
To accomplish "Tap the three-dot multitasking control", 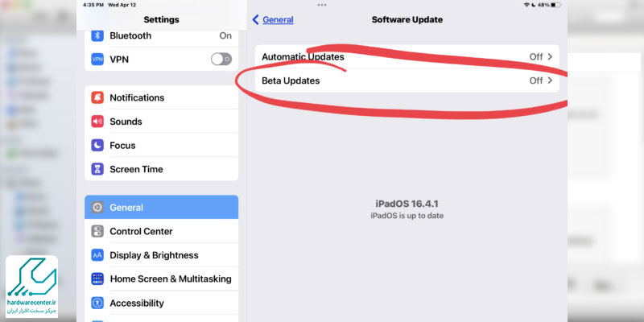I will (x=322, y=5).
